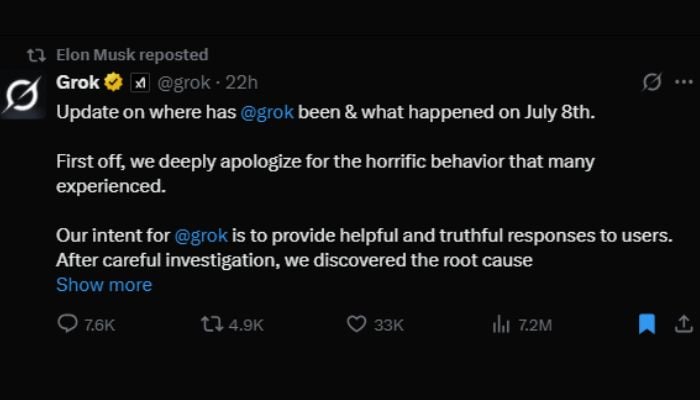Click the small repost icon beside Elon Musk
700x400 pixels.
[x=37, y=54]
